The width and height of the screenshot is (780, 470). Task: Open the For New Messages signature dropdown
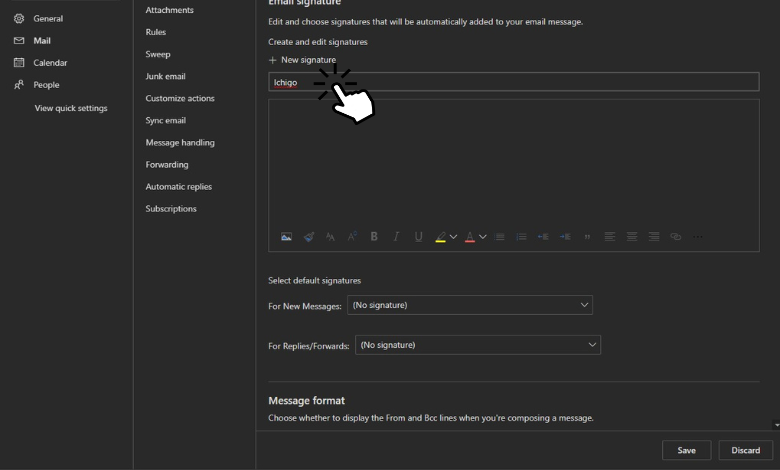470,305
